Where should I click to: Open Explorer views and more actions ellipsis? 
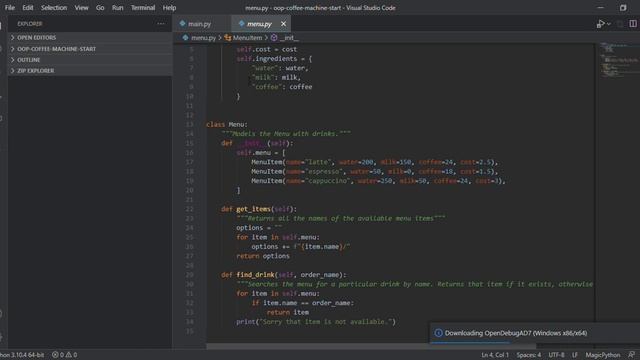pyautogui.click(x=161, y=24)
